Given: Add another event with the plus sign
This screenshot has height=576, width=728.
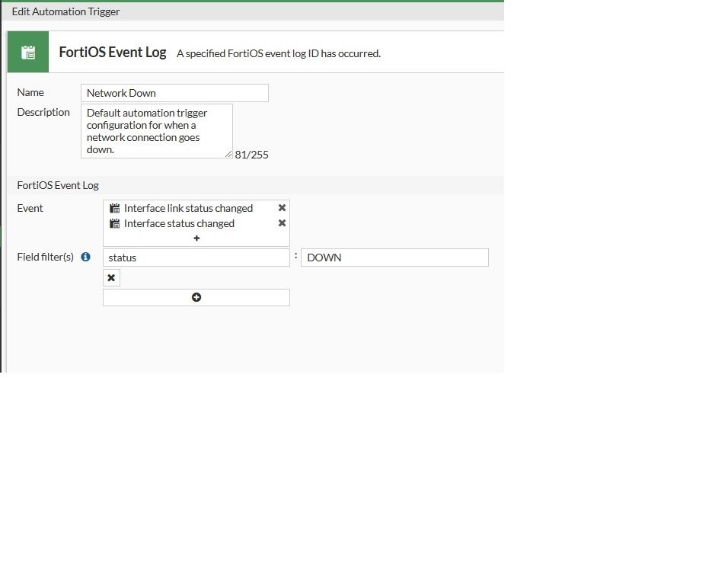Looking at the screenshot, I should pos(196,238).
